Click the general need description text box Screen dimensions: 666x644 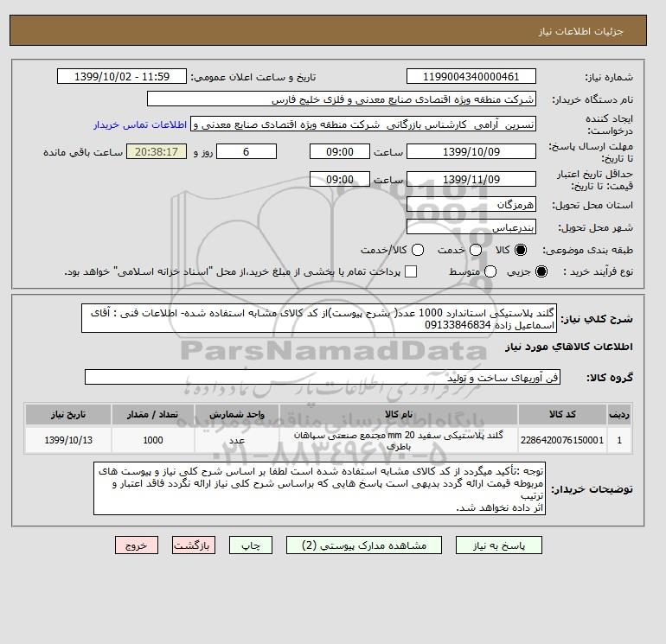pyautogui.click(x=319, y=318)
